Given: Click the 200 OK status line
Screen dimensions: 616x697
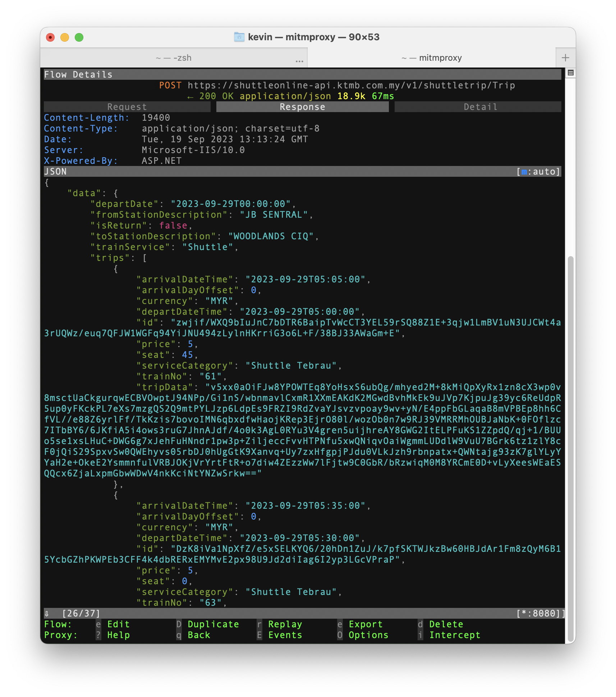Looking at the screenshot, I should pos(291,96).
